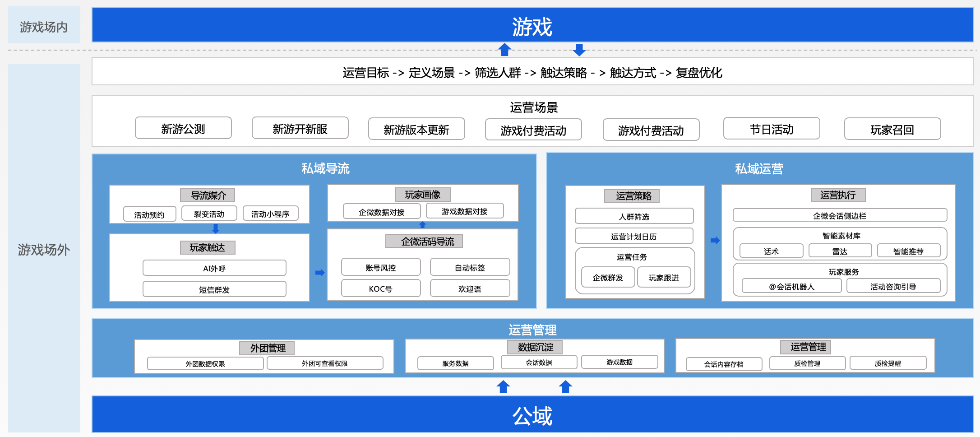This screenshot has width=980, height=437.
Task: Select the 新游公测 scenario box
Action: [x=183, y=129]
